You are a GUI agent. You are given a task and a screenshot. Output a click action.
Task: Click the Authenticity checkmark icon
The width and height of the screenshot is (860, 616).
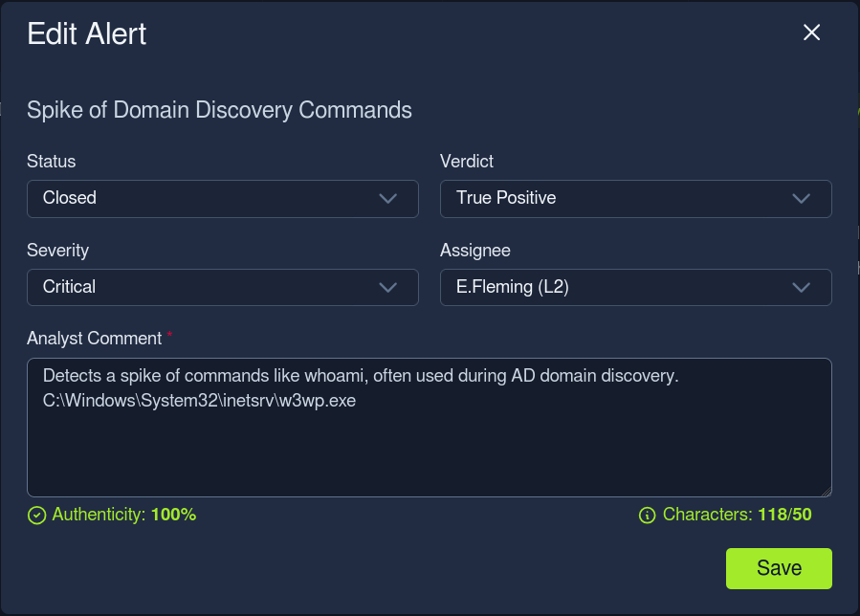click(36, 516)
